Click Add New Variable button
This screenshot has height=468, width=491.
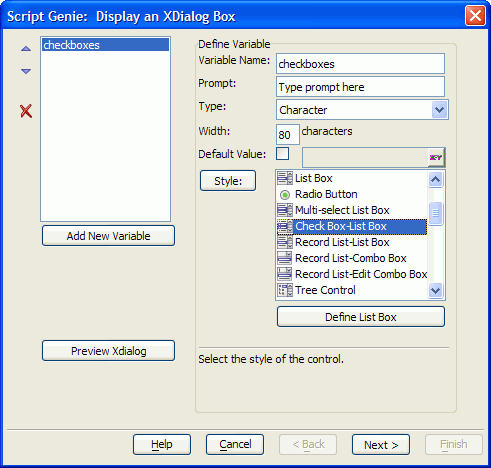pyautogui.click(x=108, y=236)
